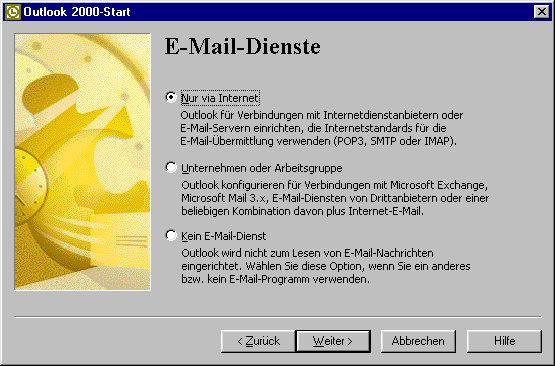555x366 pixels.
Task: Click the 'Outlook 2000-Start' title bar text
Action: tap(77, 12)
